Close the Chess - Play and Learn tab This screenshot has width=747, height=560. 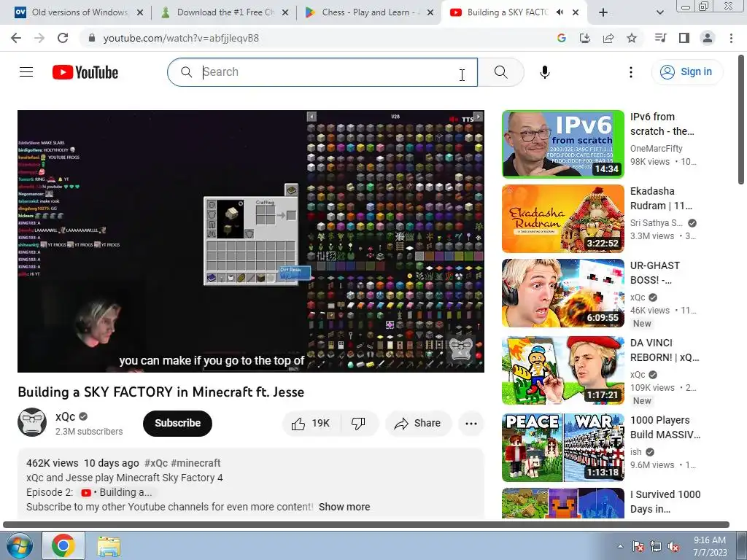tap(430, 12)
